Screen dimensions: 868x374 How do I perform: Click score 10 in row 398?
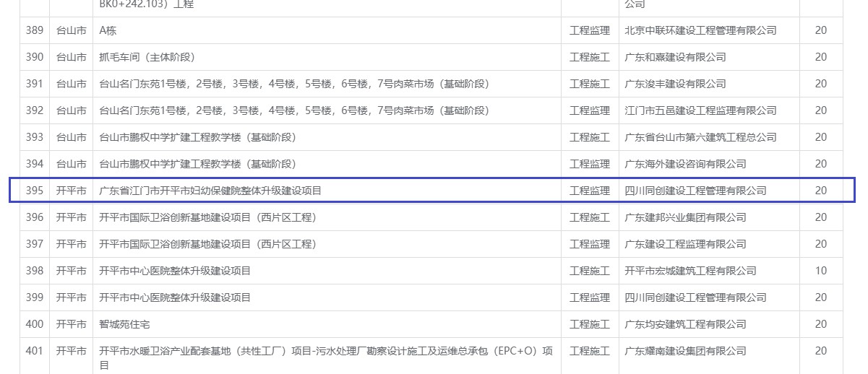(x=821, y=271)
